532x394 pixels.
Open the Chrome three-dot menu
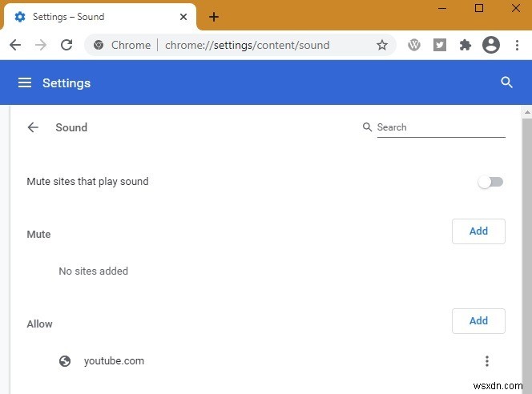[x=515, y=45]
